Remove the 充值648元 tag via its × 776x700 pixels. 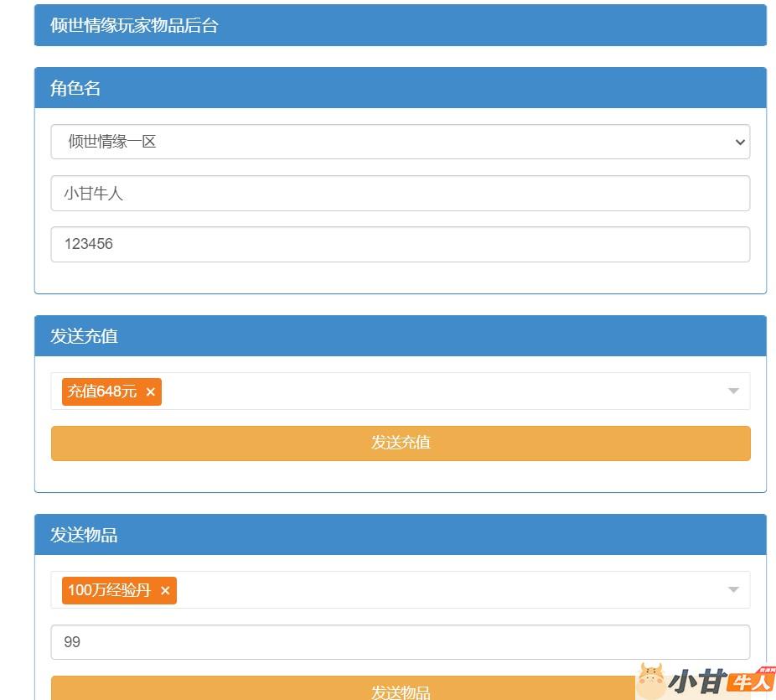[x=150, y=391]
